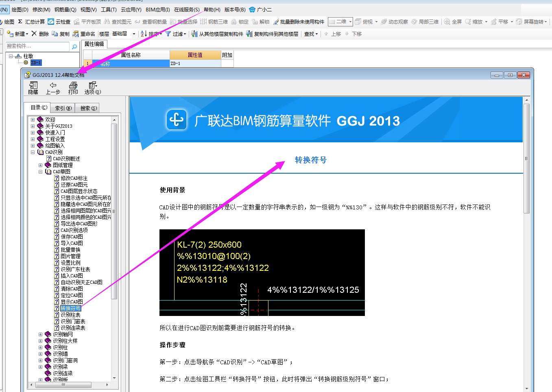Click the 上移 button

point(332,34)
